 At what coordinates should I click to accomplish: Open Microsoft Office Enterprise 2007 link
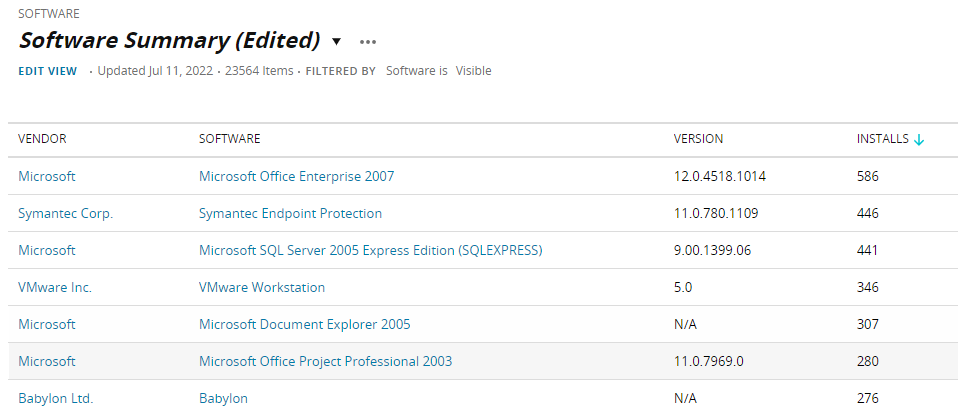point(296,176)
